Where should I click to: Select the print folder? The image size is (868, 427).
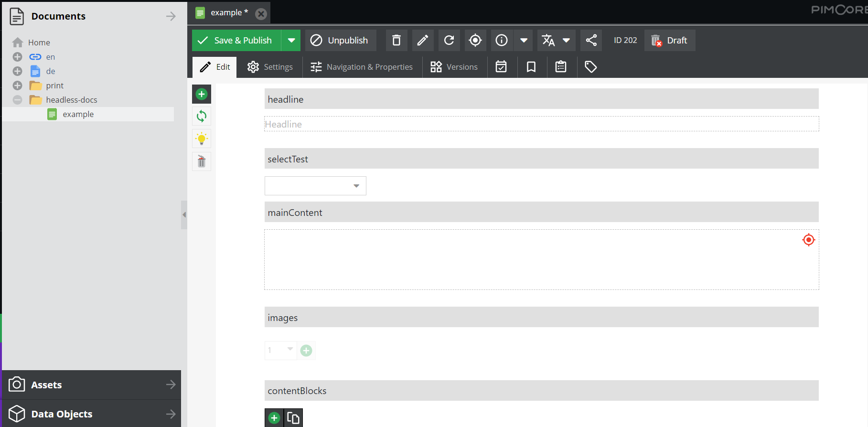[54, 85]
